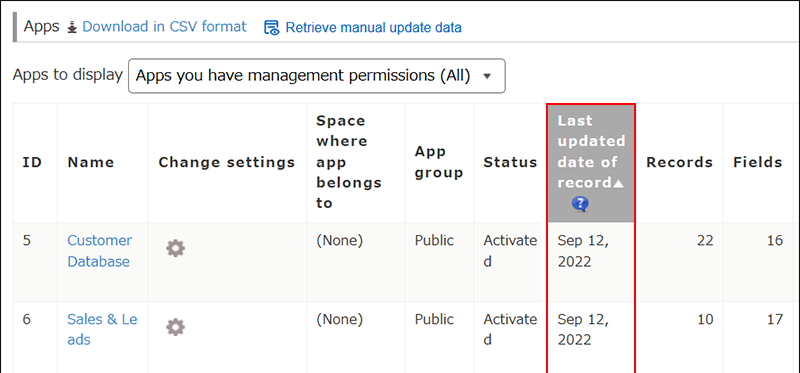Click 'Sep 12, 2022' in Customer Database row

point(583,251)
